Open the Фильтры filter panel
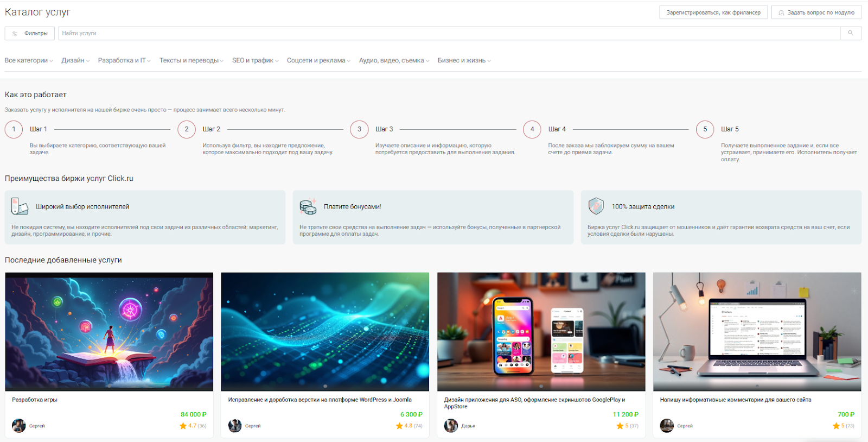Image resolution: width=868 pixels, height=442 pixels. point(30,34)
